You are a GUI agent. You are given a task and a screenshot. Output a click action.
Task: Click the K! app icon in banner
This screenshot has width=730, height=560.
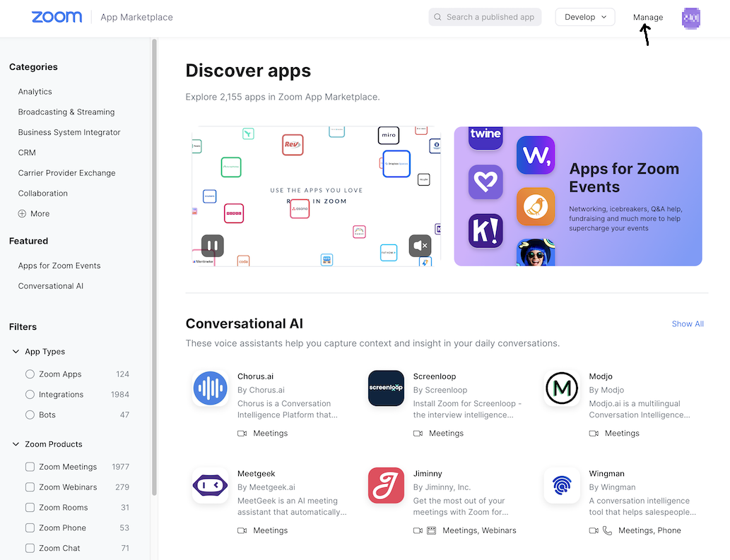[x=485, y=231]
